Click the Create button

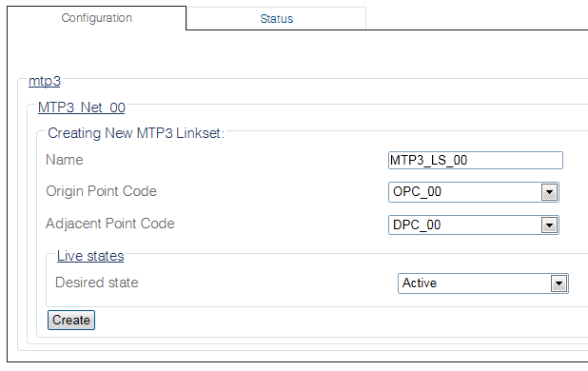point(71,320)
